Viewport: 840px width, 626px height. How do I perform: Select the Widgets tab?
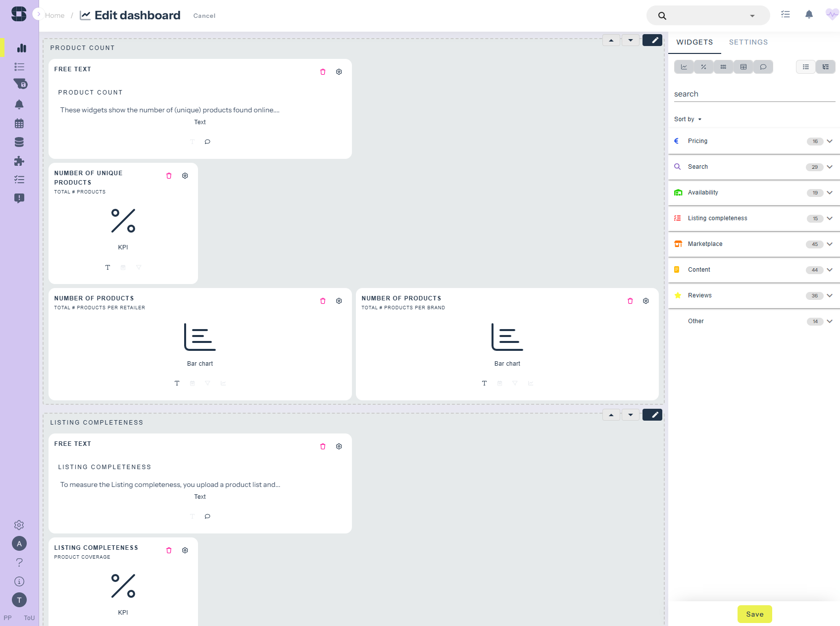tap(694, 42)
